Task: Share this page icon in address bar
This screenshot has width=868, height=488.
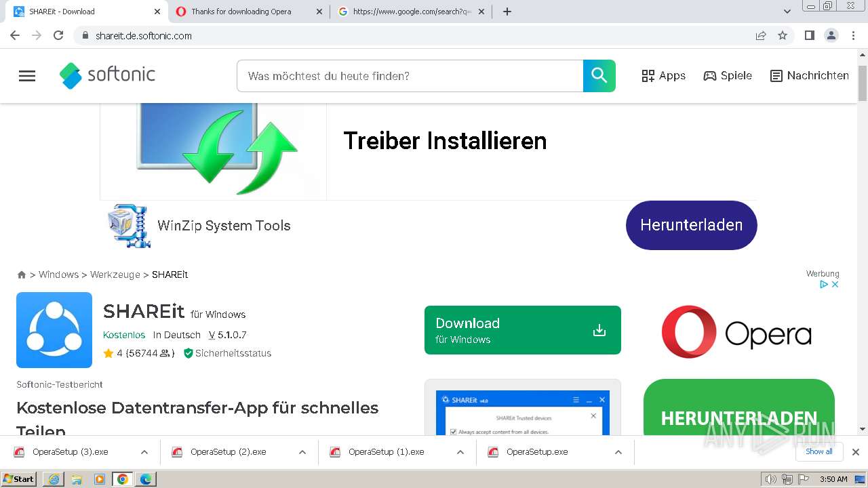Action: (x=761, y=35)
